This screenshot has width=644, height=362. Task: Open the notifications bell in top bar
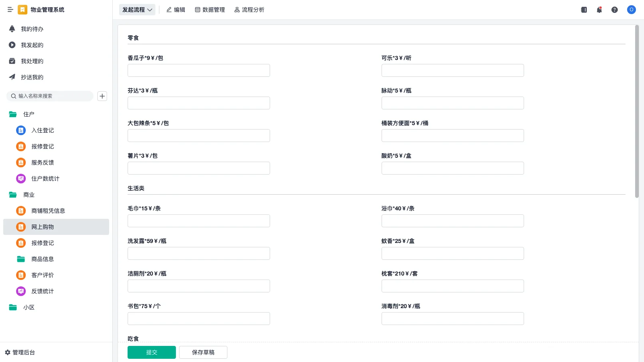click(599, 10)
